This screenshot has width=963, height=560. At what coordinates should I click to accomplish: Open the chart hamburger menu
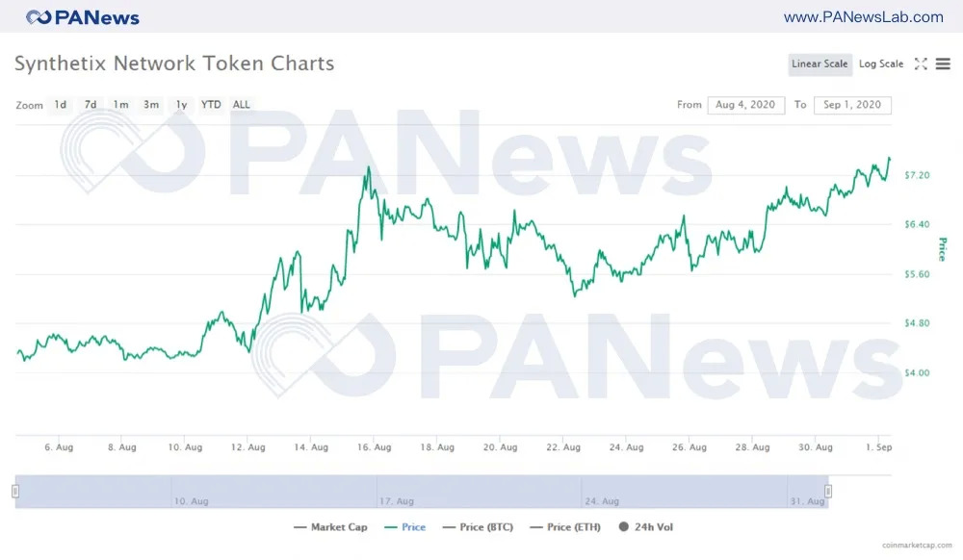tap(943, 64)
